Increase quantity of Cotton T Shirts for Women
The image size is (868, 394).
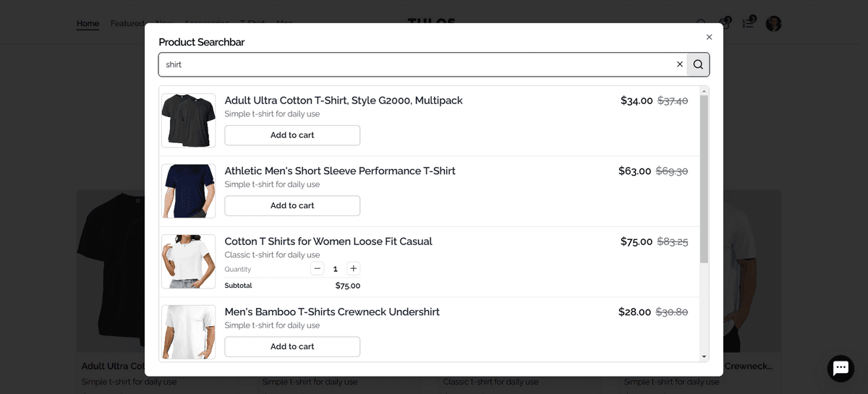(x=353, y=269)
